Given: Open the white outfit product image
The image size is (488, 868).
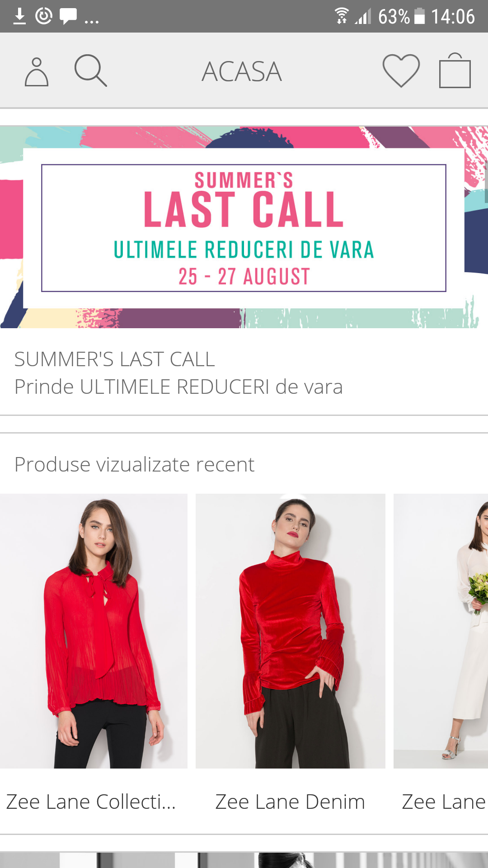Looking at the screenshot, I should point(441,631).
